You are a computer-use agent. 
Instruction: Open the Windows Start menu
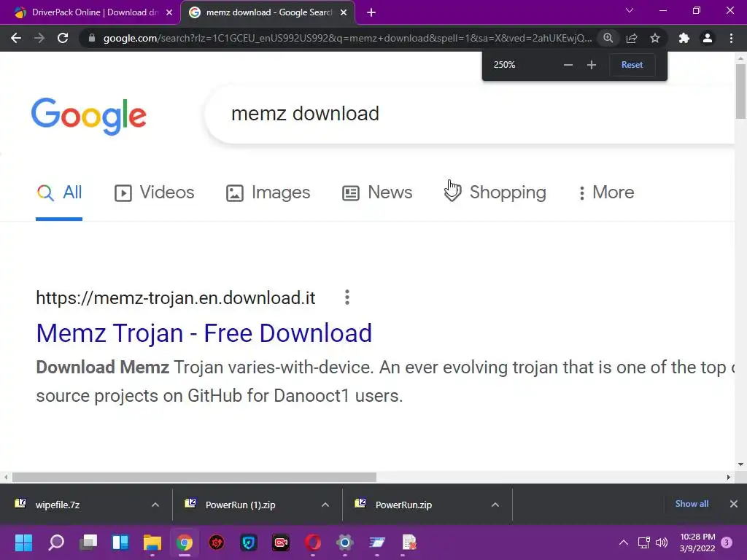point(23,542)
